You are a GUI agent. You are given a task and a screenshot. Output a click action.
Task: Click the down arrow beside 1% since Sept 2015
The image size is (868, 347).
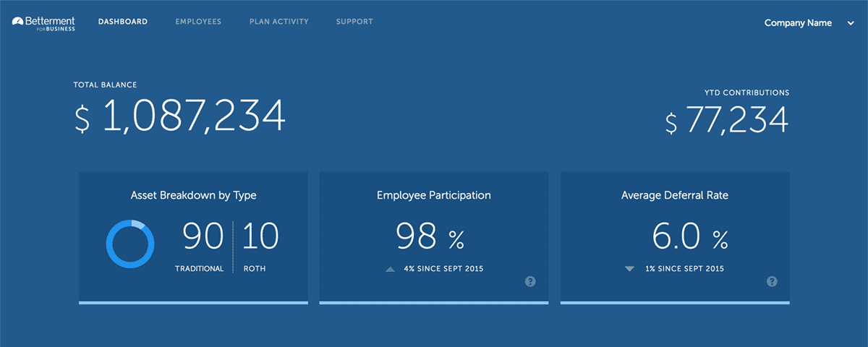click(629, 269)
